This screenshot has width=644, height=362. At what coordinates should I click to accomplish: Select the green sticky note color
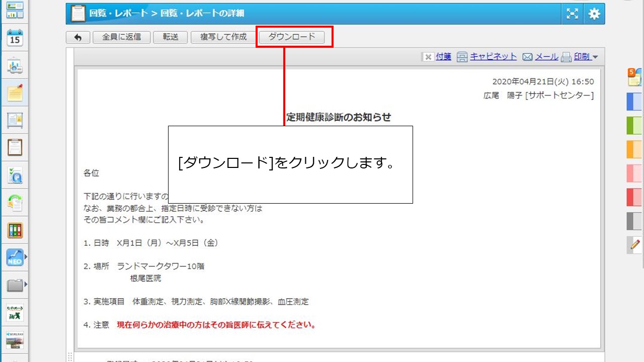[x=634, y=125]
